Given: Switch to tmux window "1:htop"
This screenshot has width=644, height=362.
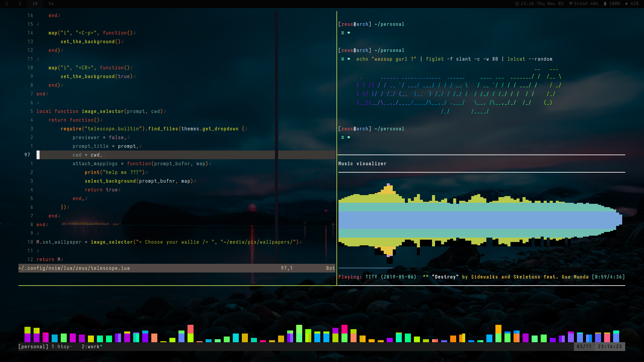Looking at the screenshot, I should pos(62,347).
